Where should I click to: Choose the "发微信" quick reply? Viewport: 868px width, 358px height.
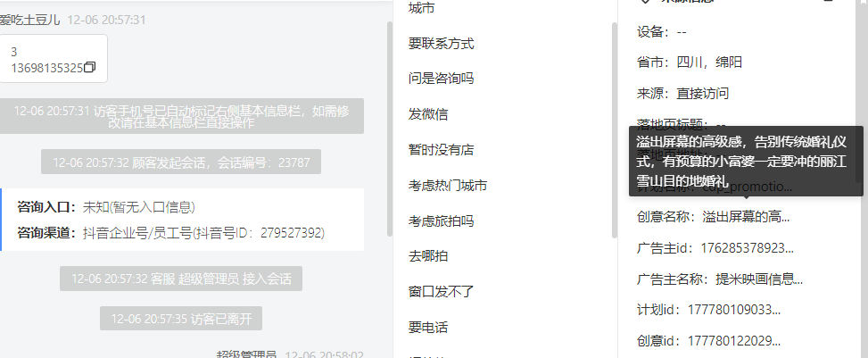428,114
